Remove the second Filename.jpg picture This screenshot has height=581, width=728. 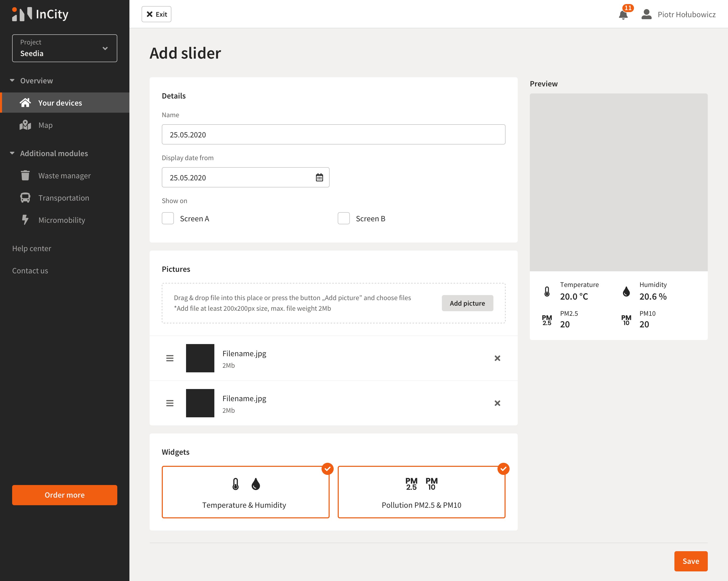497,403
